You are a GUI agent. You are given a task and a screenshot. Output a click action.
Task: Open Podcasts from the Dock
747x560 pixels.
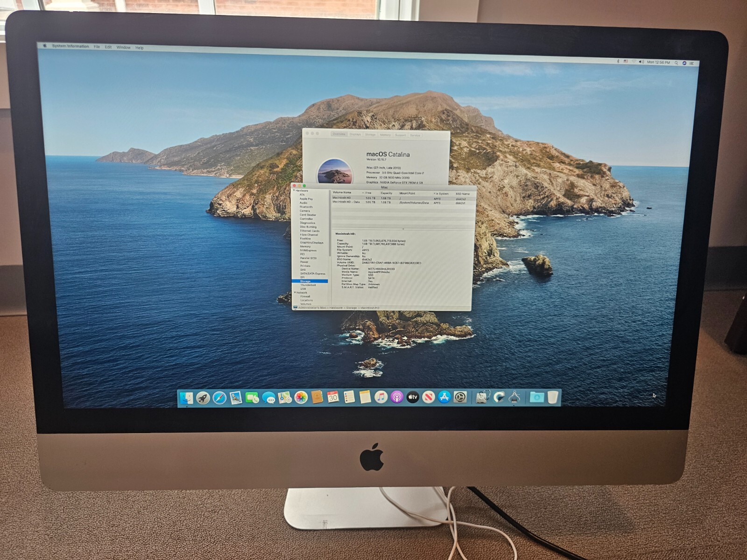click(x=397, y=397)
